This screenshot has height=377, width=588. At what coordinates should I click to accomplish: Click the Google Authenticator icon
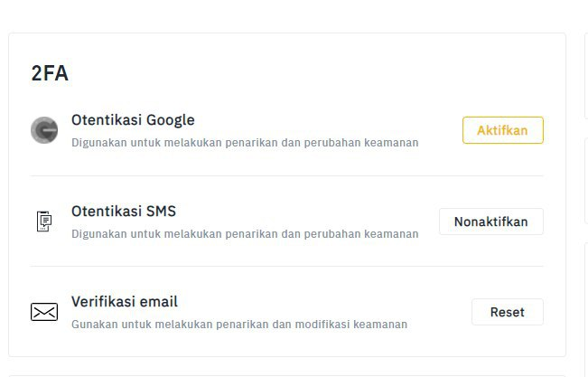point(44,130)
